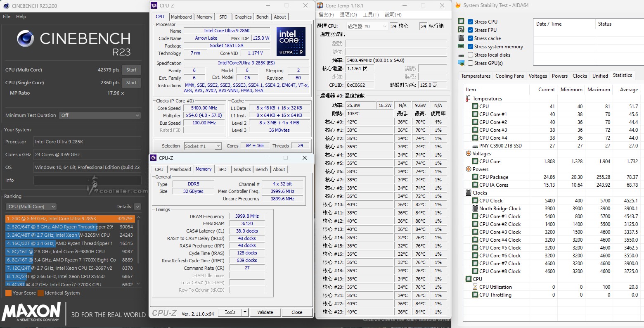Click the CPU-Z Memory window title icon

click(x=153, y=158)
